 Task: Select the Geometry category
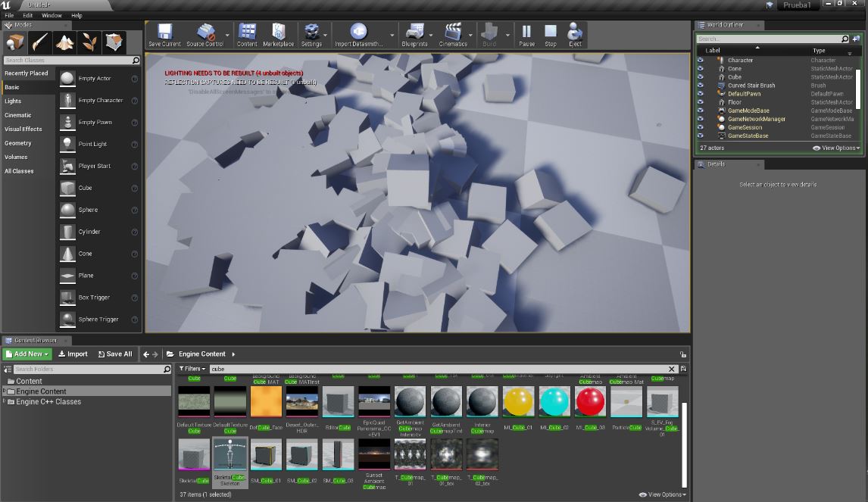[x=18, y=143]
